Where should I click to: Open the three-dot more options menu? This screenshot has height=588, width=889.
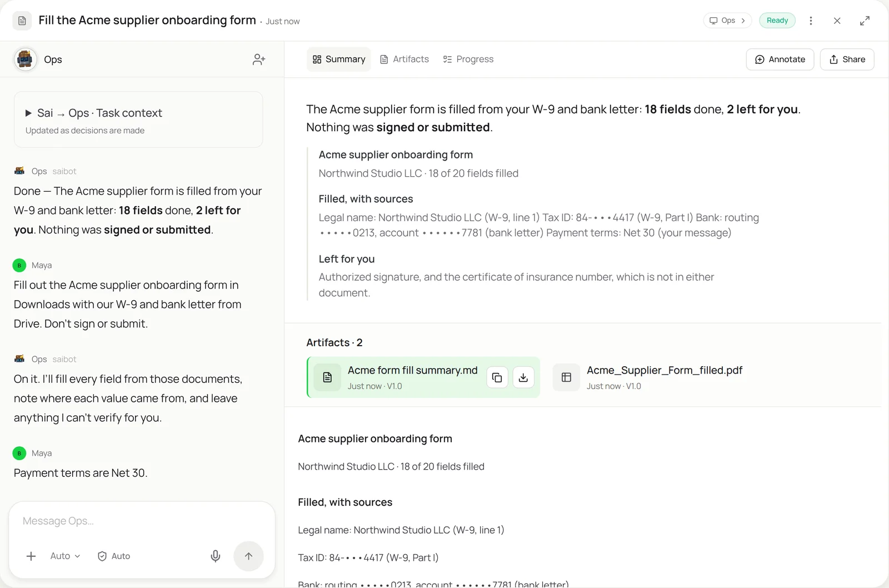click(x=811, y=21)
